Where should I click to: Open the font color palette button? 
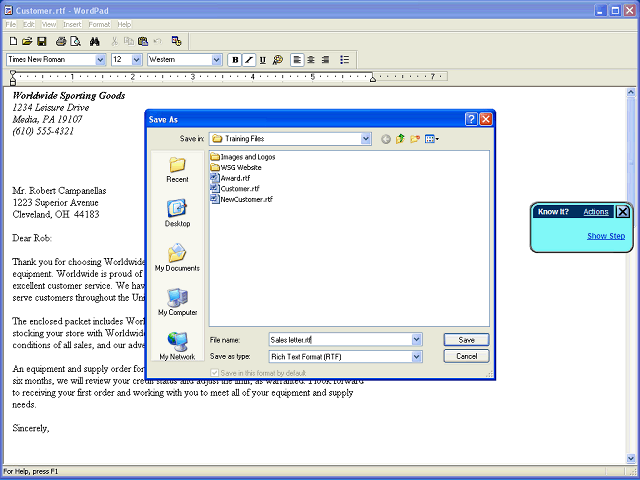pos(278,60)
